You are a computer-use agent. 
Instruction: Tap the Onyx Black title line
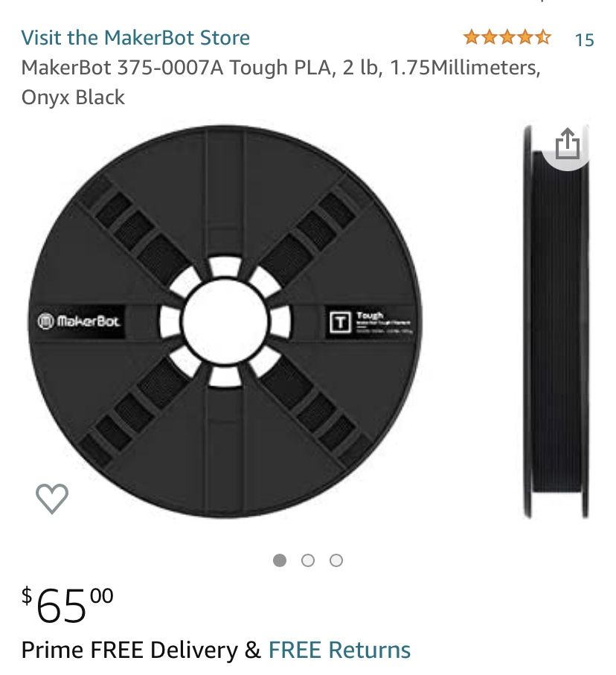73,97
